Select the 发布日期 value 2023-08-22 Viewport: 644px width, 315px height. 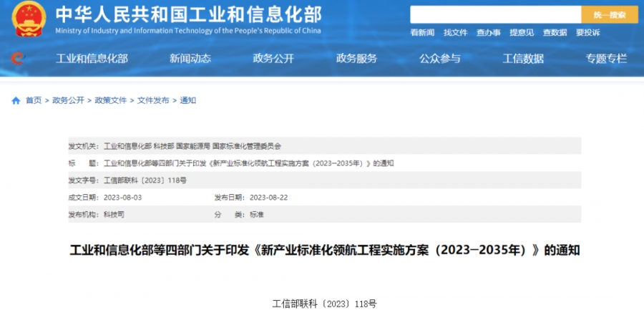[x=268, y=198]
